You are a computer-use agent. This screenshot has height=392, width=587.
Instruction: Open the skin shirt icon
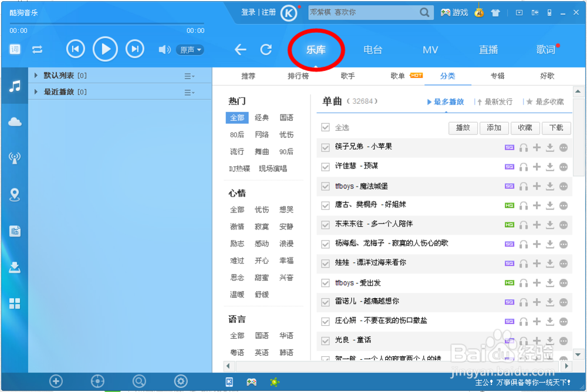tap(495, 13)
